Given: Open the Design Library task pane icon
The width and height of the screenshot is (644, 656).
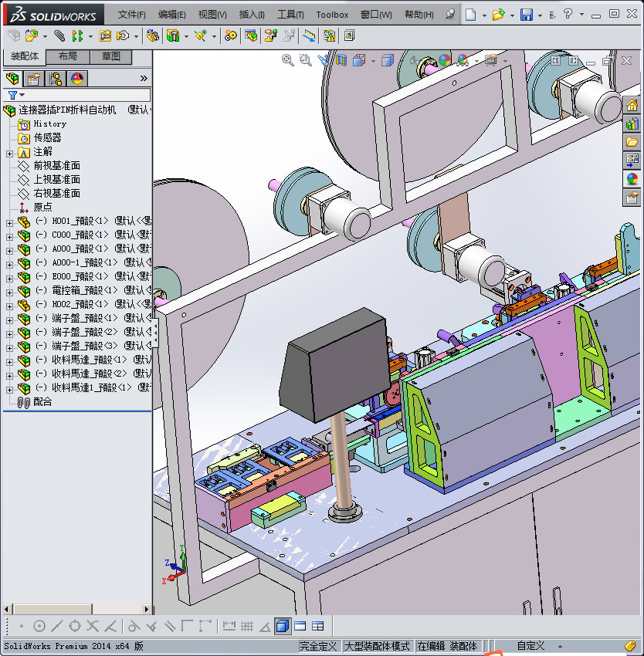Looking at the screenshot, I should point(632,123).
